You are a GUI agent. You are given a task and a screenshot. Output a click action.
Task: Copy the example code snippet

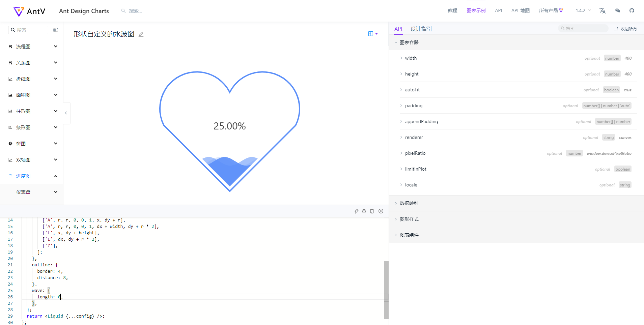[372, 211]
